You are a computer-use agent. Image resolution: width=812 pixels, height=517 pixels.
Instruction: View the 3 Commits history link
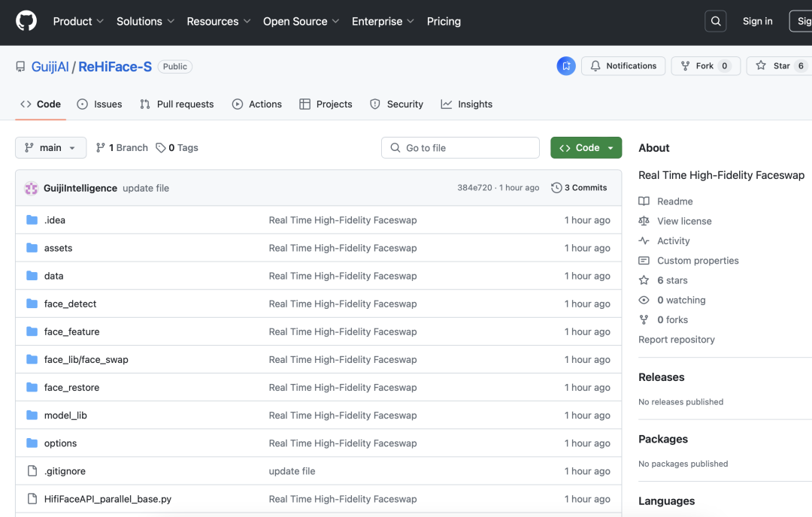[580, 188]
